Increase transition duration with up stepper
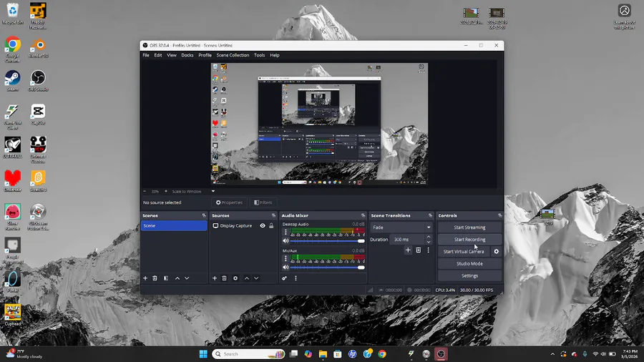 [x=429, y=237]
